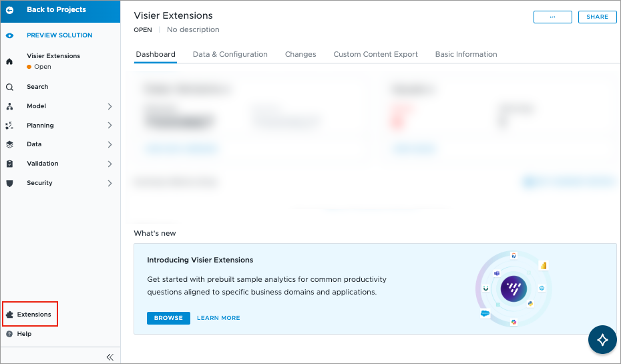Expand the Planning submenu chevron
This screenshot has width=621, height=364.
click(x=110, y=125)
